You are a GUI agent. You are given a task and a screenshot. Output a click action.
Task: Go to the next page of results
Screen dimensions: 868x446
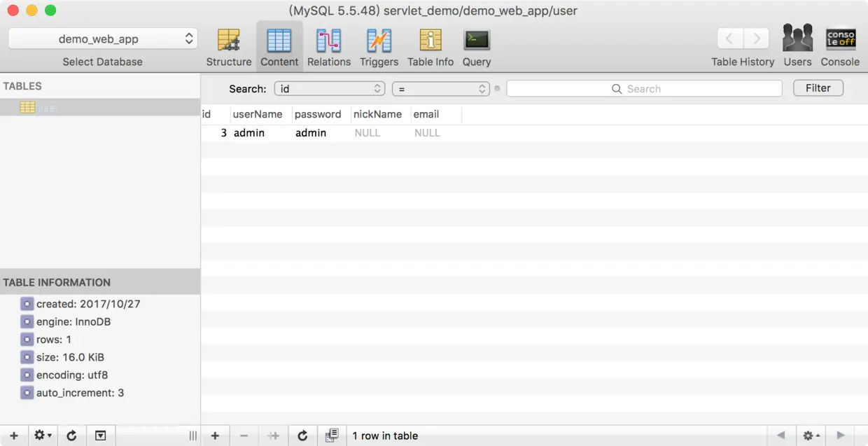coord(841,435)
